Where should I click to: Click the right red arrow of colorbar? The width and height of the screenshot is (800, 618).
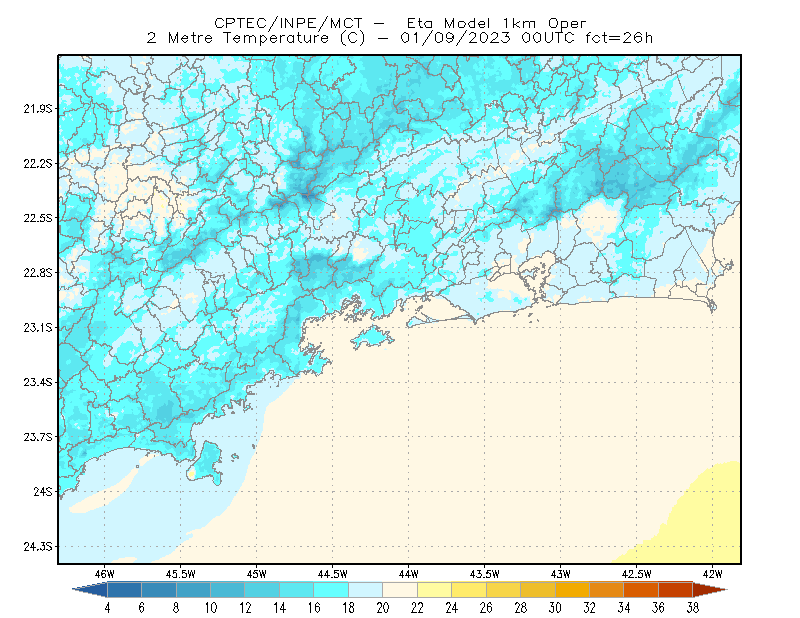point(710,590)
